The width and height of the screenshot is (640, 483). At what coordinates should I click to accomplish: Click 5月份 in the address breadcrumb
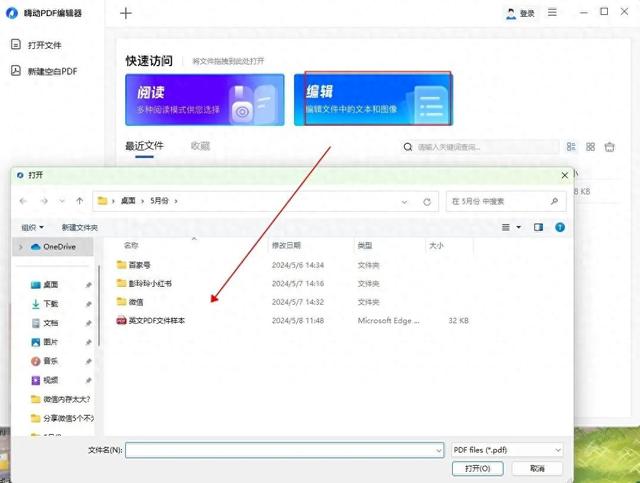click(x=159, y=201)
